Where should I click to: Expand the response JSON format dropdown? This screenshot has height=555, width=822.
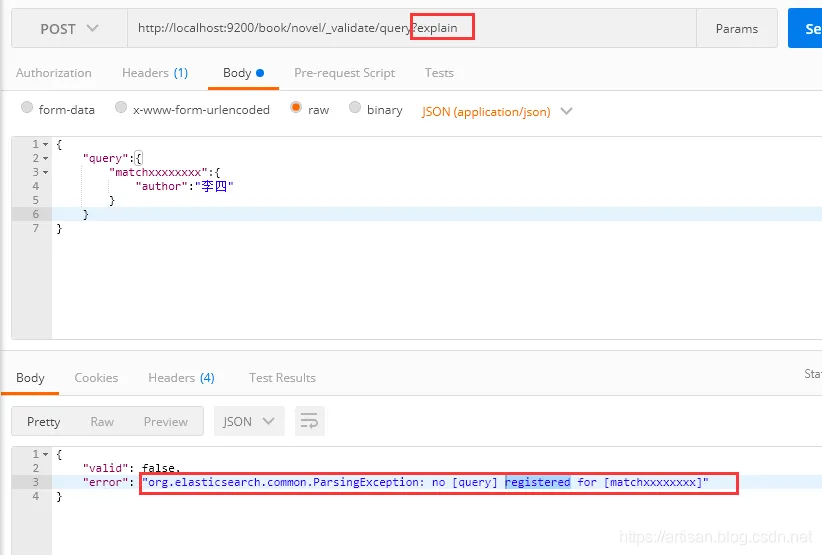249,421
